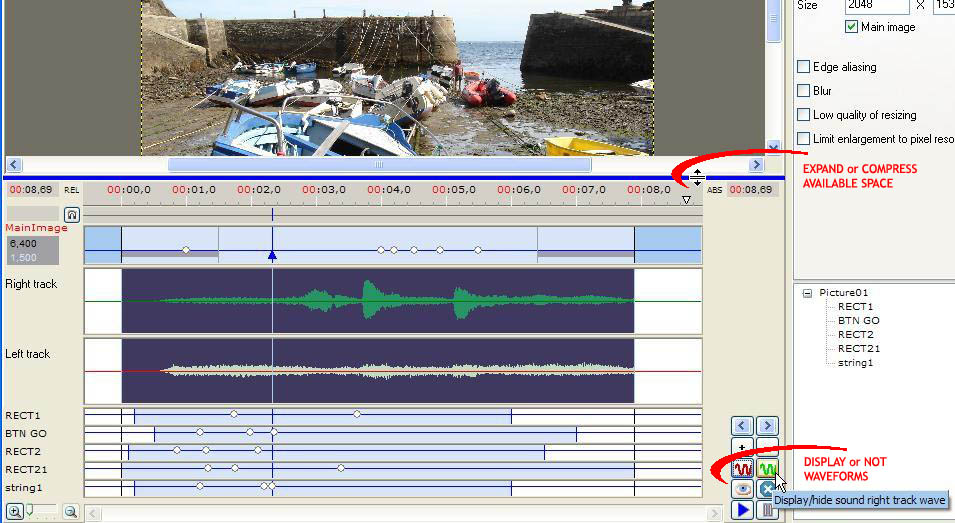Select RECT2 in the object tree

pos(856,335)
